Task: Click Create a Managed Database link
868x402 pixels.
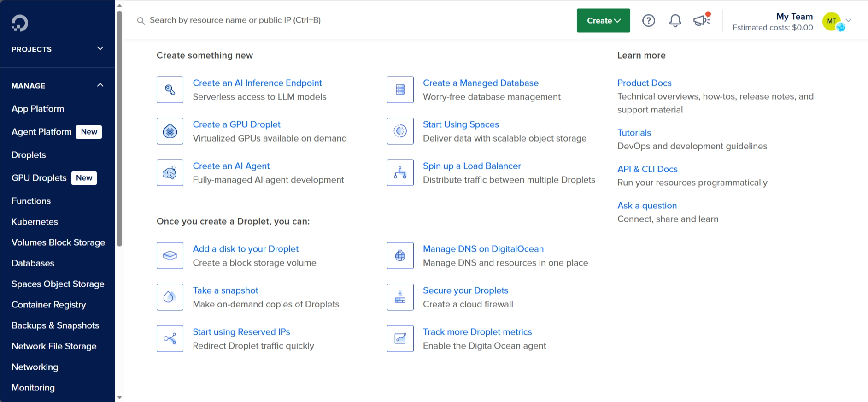Action: pos(481,83)
